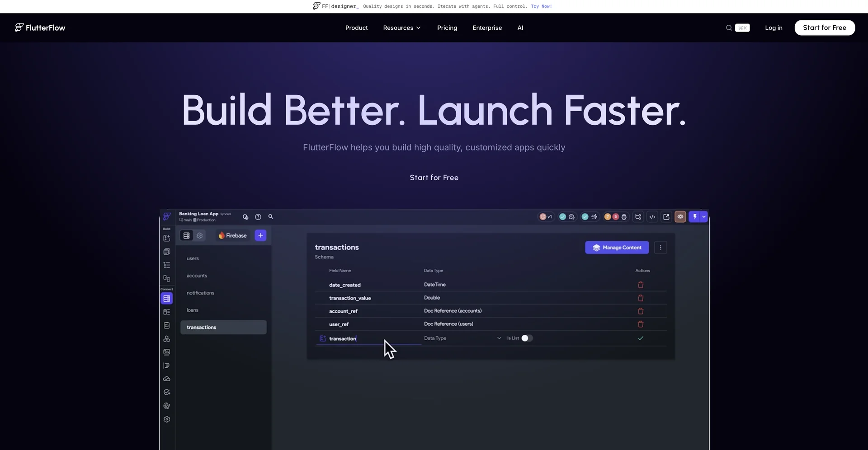Toggle the Is List switch
868x450 pixels.
(527, 338)
